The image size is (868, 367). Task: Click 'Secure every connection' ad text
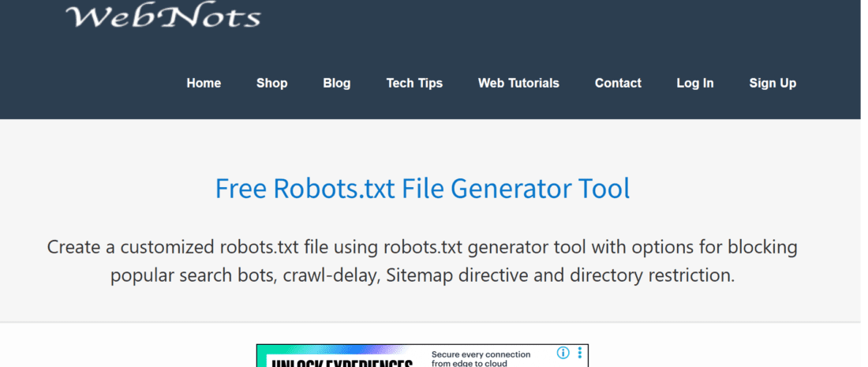tap(481, 354)
